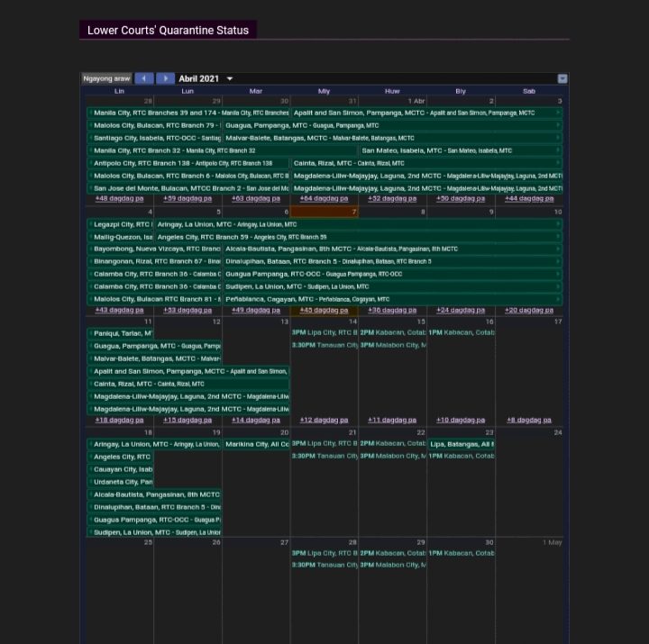Open 1PM Kabacan event on the 30th
Image resolution: width=649 pixels, height=644 pixels.
461,553
